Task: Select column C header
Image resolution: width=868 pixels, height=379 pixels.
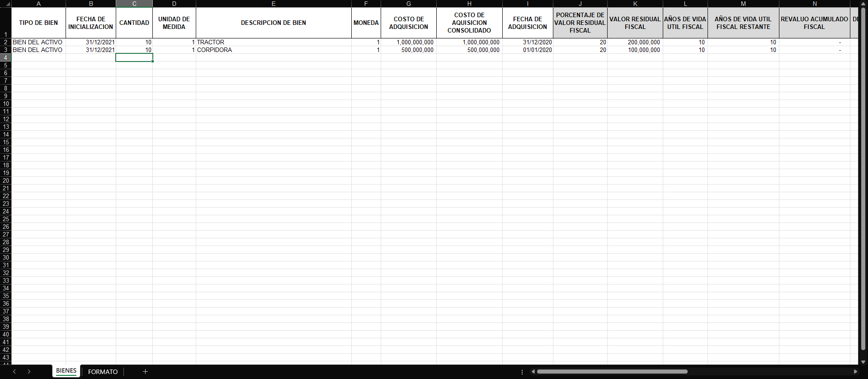Action: tap(134, 4)
